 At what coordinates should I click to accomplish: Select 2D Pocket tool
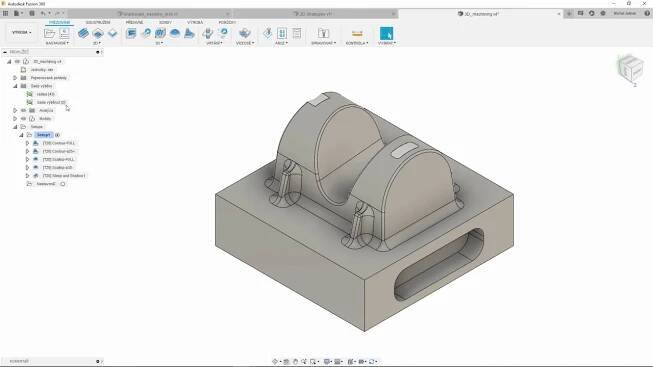(x=98, y=33)
